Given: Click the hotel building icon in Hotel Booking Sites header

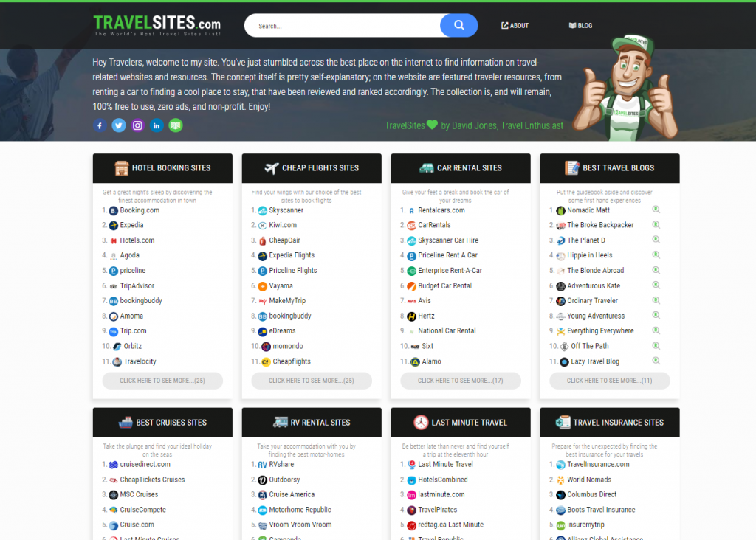Looking at the screenshot, I should tap(122, 168).
